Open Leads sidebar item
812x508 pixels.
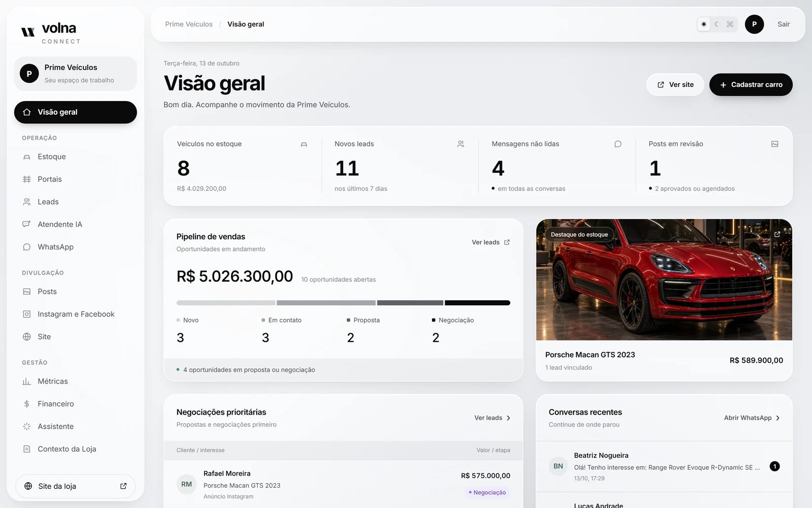pos(76,202)
